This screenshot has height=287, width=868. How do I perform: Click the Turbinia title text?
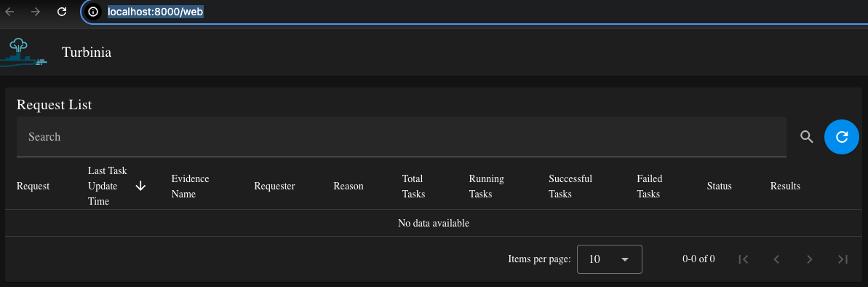pyautogui.click(x=87, y=52)
